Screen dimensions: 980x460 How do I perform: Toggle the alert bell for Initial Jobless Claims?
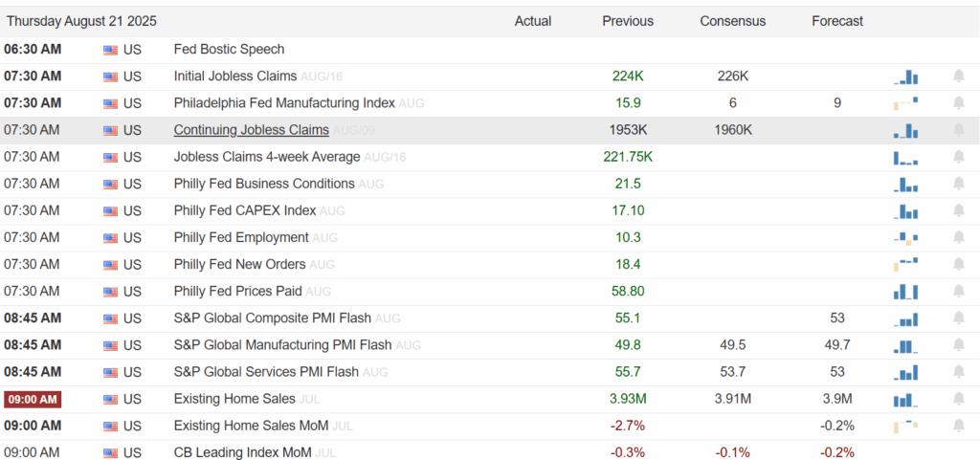958,77
